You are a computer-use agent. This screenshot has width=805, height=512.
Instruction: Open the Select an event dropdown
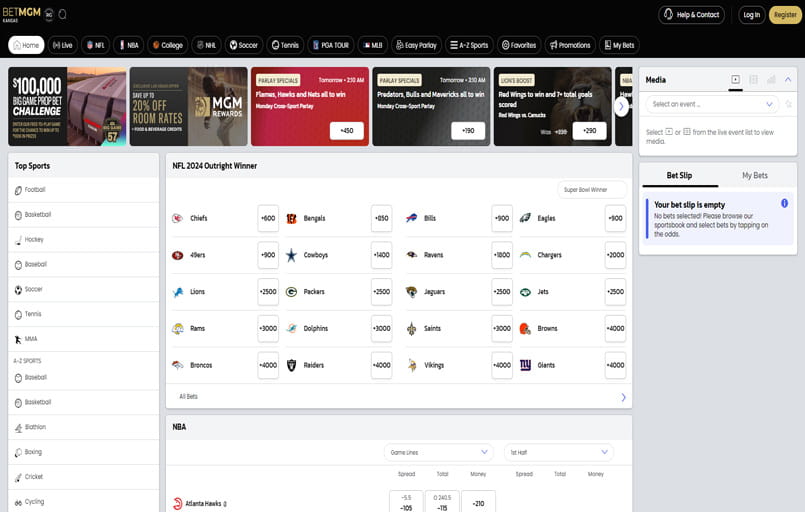click(x=712, y=104)
